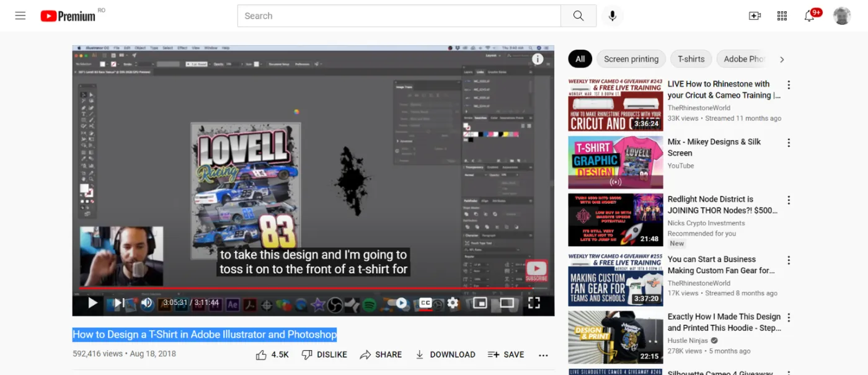Click the Subscribe watermark in video

tap(536, 271)
